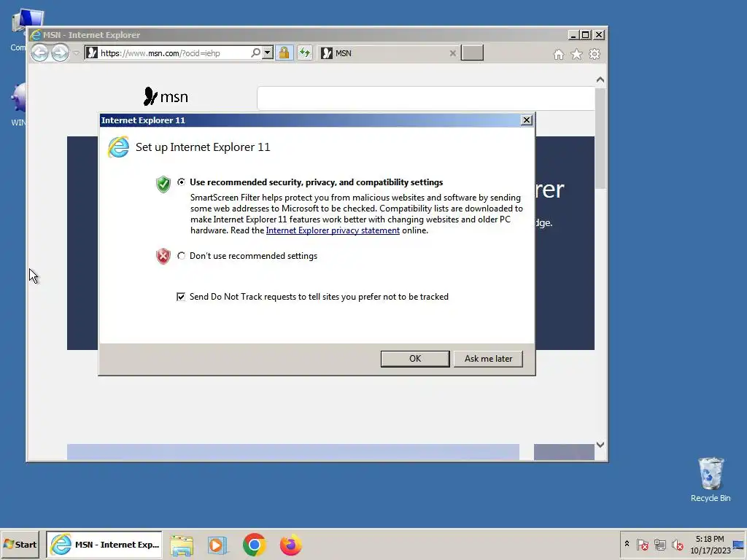The height and width of the screenshot is (560, 747).
Task: Select Don't use recommended settings radio
Action: tap(181, 256)
